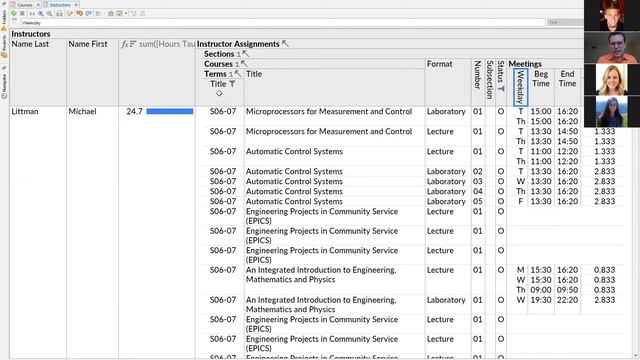Click the Sections link arrow icon
This screenshot has height=360, width=640.
pos(245,53)
